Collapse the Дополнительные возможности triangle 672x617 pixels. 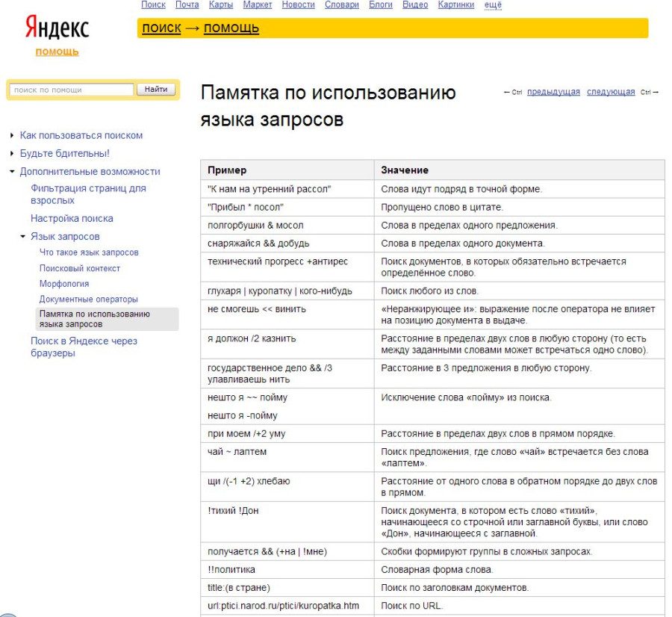pyautogui.click(x=12, y=172)
